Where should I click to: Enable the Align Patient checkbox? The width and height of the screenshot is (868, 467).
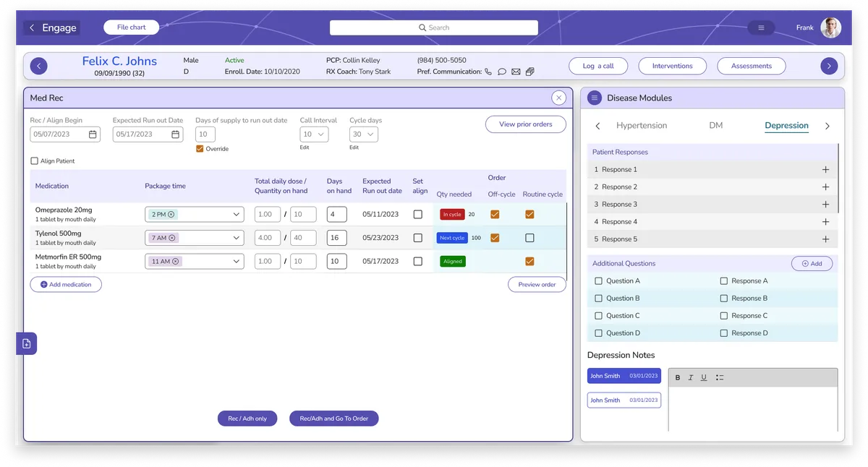pyautogui.click(x=34, y=161)
